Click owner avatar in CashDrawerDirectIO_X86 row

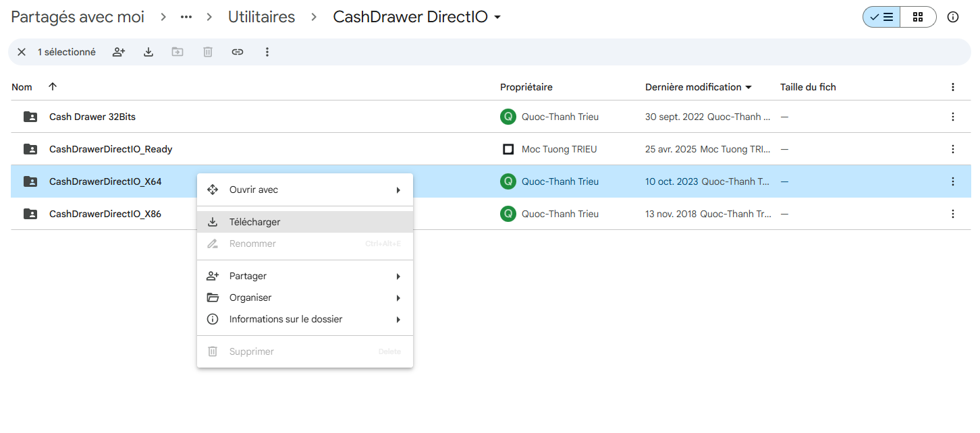(x=508, y=214)
